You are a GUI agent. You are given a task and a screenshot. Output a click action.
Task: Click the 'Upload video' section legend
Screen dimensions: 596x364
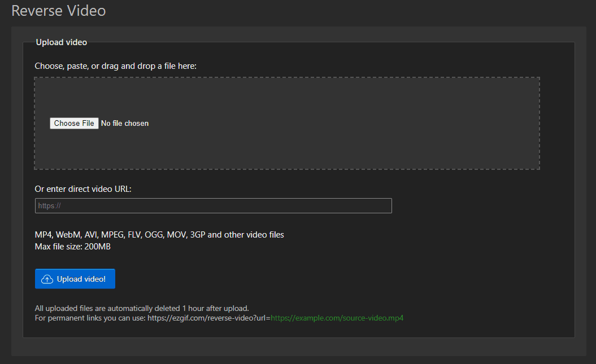pos(62,42)
